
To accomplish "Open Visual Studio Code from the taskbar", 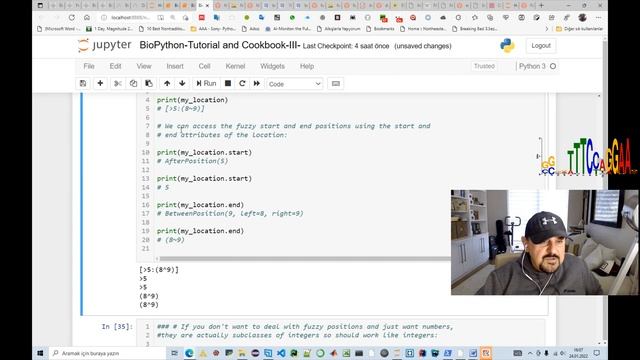I will (281, 353).
